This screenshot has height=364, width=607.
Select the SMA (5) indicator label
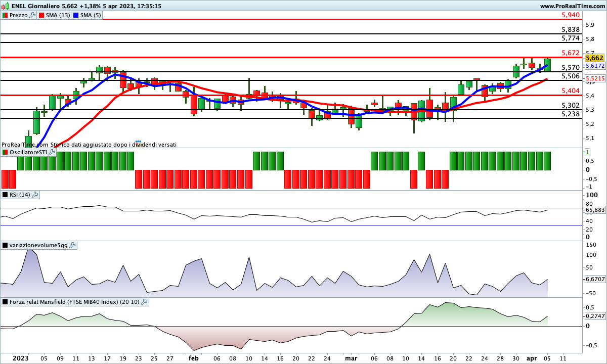tap(91, 15)
